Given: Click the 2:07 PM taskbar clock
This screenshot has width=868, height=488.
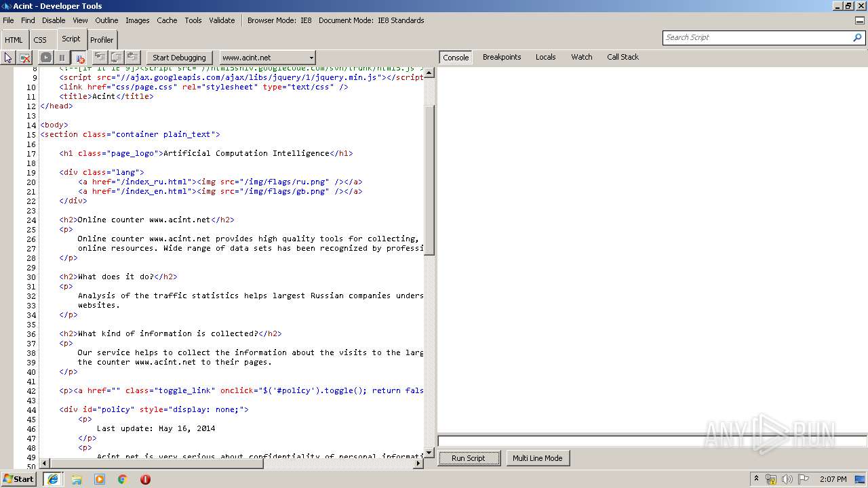Looking at the screenshot, I should tap(833, 479).
